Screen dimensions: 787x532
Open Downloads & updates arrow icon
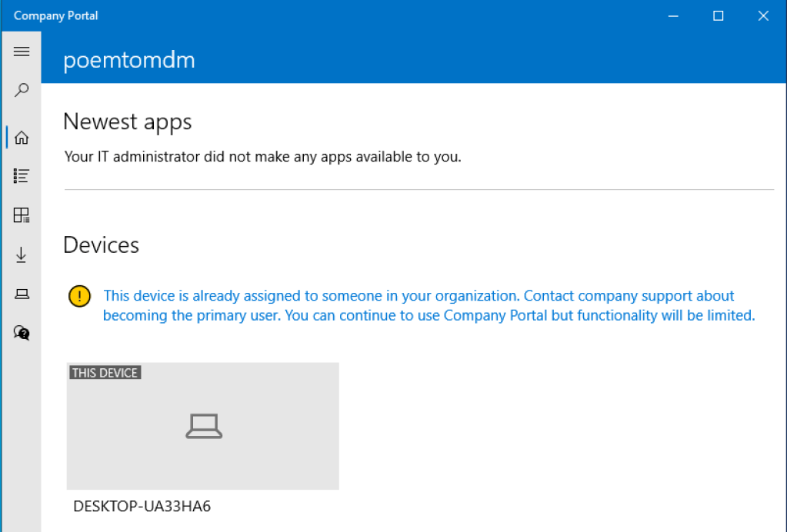tap(22, 254)
